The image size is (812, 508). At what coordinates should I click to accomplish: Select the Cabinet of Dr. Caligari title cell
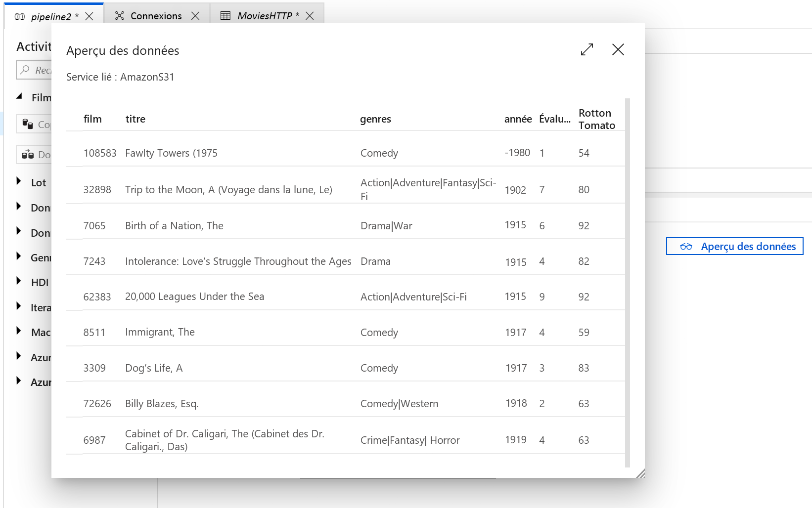pyautogui.click(x=225, y=440)
